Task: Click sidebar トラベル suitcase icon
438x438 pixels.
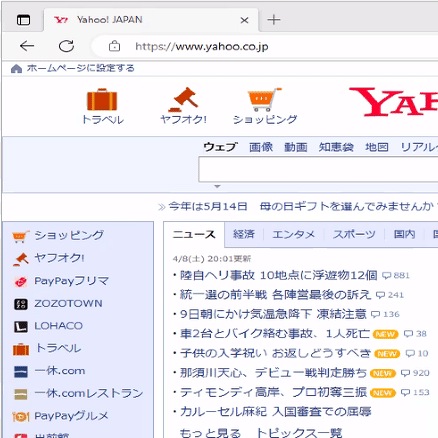Action: click(21, 349)
